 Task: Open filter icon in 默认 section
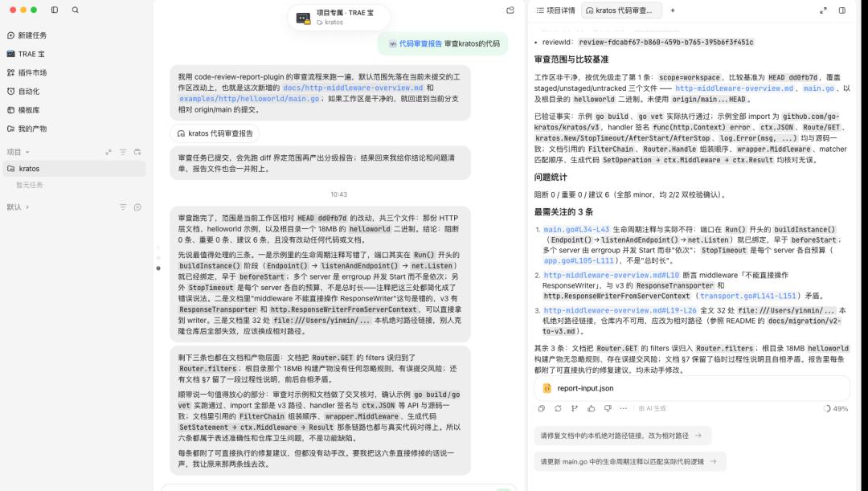[x=123, y=207]
